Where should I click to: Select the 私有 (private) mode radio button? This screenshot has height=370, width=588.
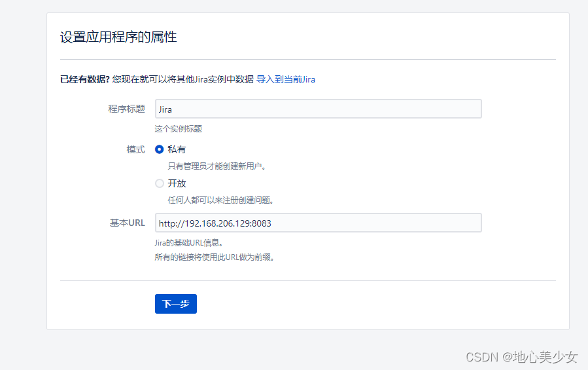(160, 149)
